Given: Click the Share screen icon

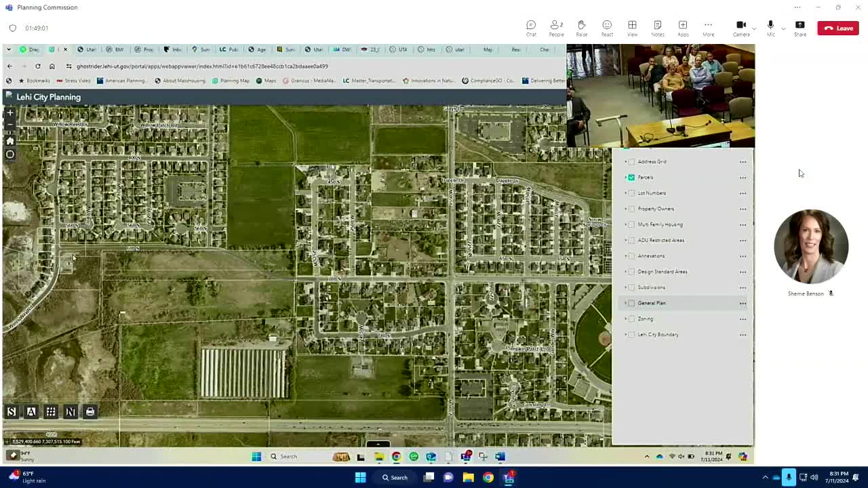Looking at the screenshot, I should pyautogui.click(x=800, y=28).
